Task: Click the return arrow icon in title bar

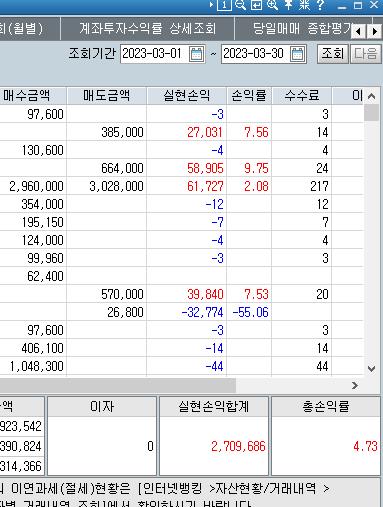Action: pyautogui.click(x=256, y=5)
